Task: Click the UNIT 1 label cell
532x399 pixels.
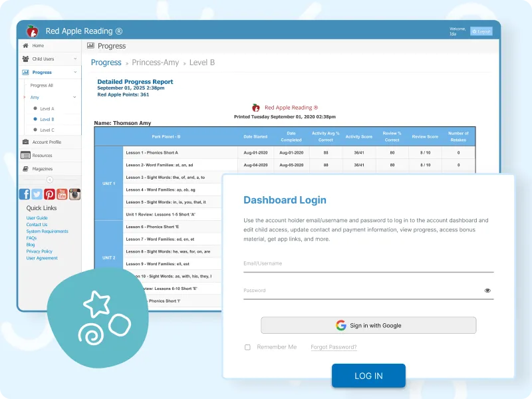Action: coord(108,184)
